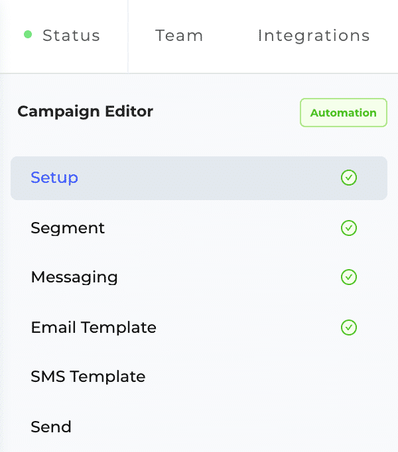This screenshot has width=398, height=452.
Task: Click the Messaging completed checkmark icon
Action: pos(349,277)
